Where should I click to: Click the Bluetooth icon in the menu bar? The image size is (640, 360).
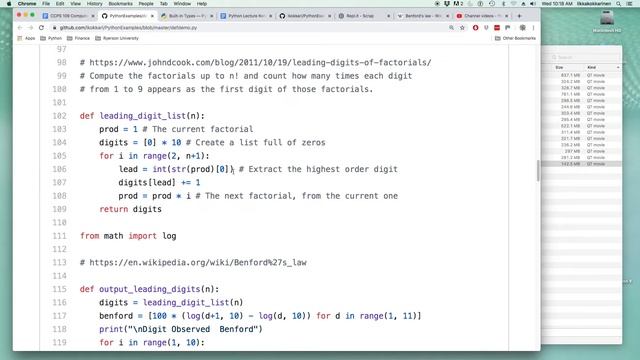(x=503, y=4)
